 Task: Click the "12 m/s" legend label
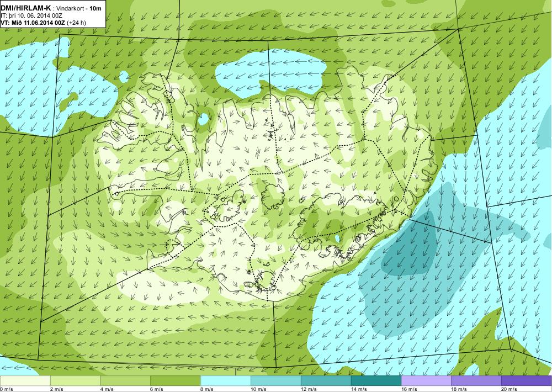[309, 389]
